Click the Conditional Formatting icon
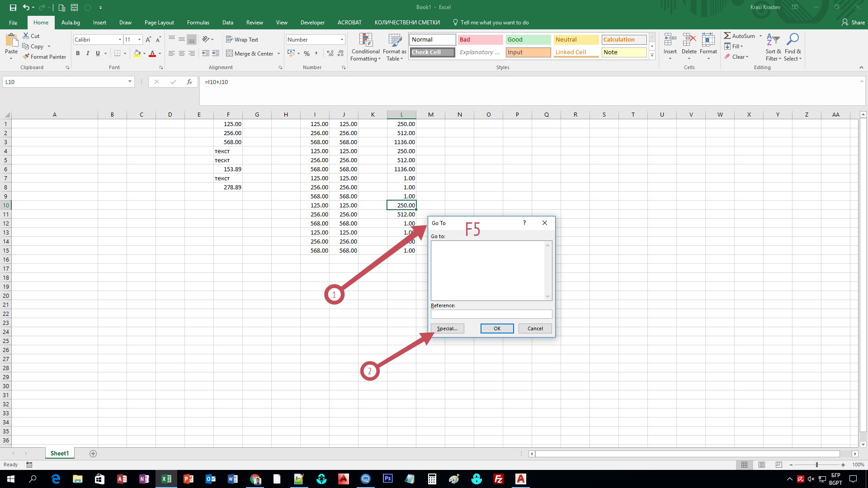This screenshot has height=488, width=868. [x=365, y=41]
